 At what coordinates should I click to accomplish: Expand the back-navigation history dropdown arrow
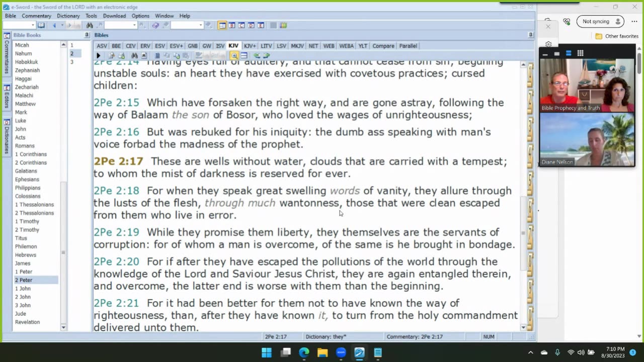tap(62, 25)
